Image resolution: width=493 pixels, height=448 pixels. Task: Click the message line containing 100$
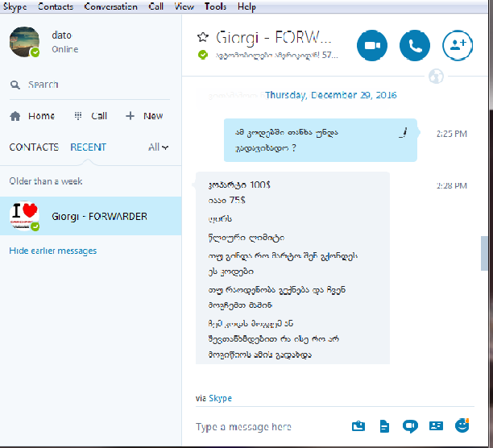click(x=239, y=185)
